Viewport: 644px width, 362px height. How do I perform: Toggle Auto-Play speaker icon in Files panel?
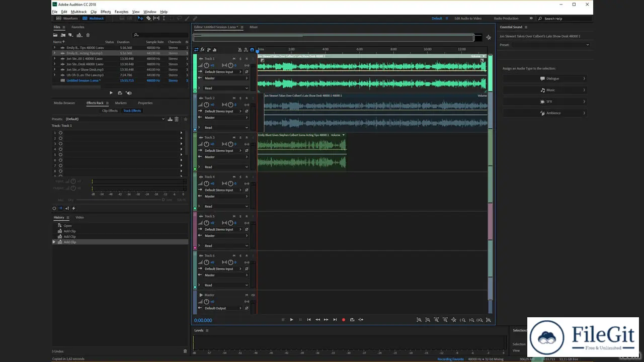pos(128,93)
